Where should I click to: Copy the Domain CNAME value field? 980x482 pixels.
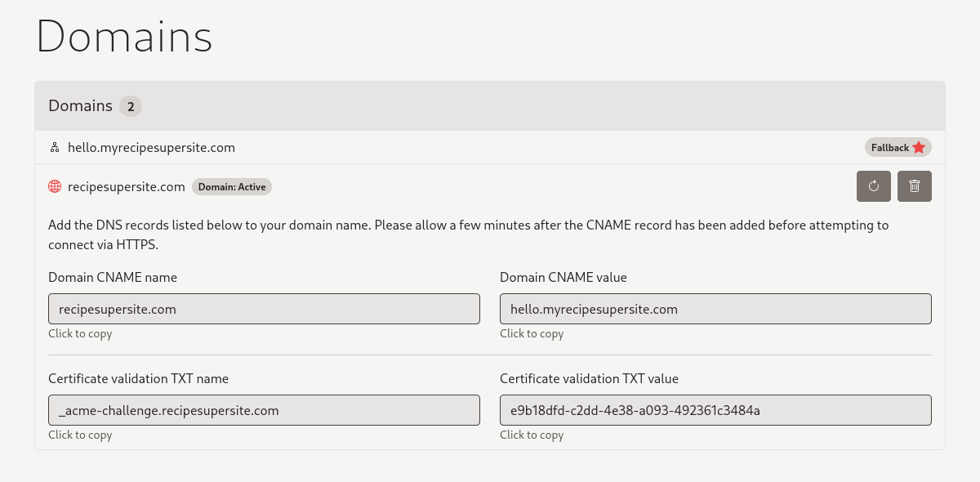pos(715,310)
